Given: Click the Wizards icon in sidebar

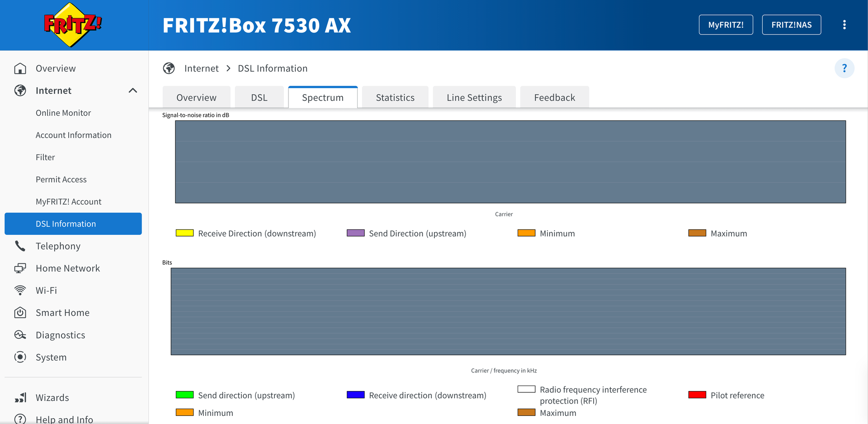Looking at the screenshot, I should pos(20,398).
